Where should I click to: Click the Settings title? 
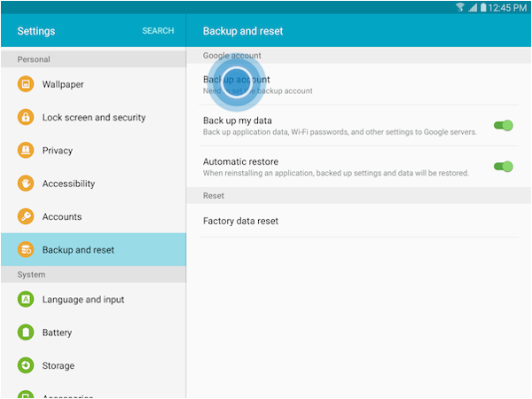tap(36, 31)
